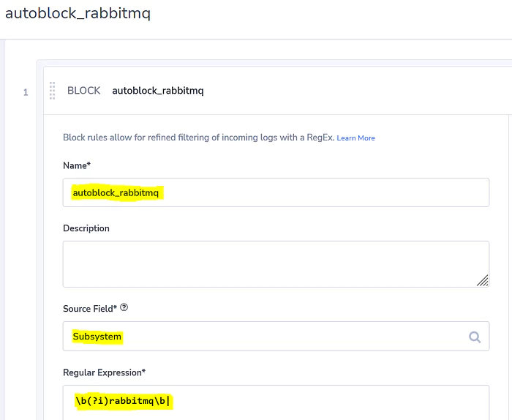The width and height of the screenshot is (512, 420).
Task: Select the Source Field input containing Subsystem
Action: [x=276, y=337]
